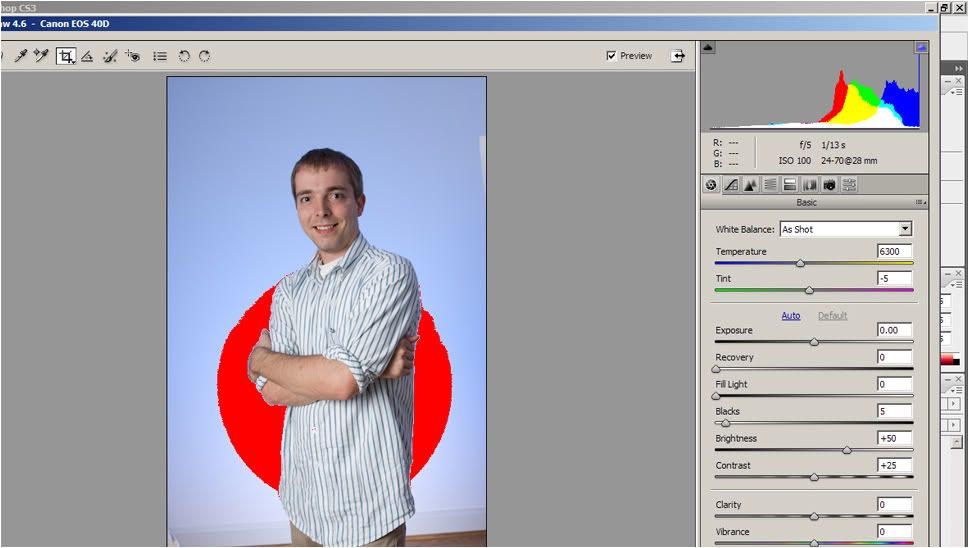The height and width of the screenshot is (548, 969).
Task: Click the Auto tone link
Action: click(x=790, y=316)
